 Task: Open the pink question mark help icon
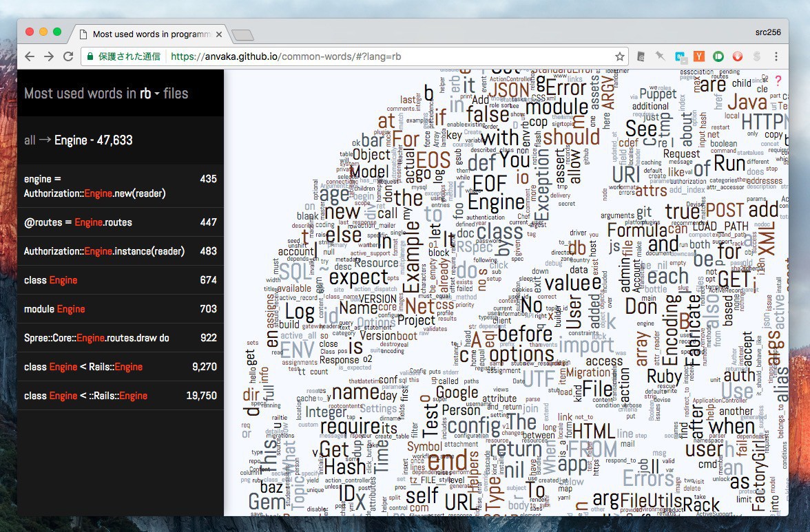[778, 80]
